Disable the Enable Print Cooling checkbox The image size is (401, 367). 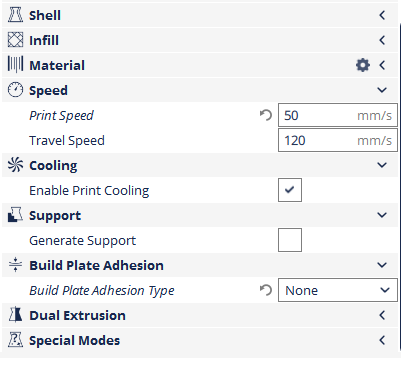pos(290,190)
